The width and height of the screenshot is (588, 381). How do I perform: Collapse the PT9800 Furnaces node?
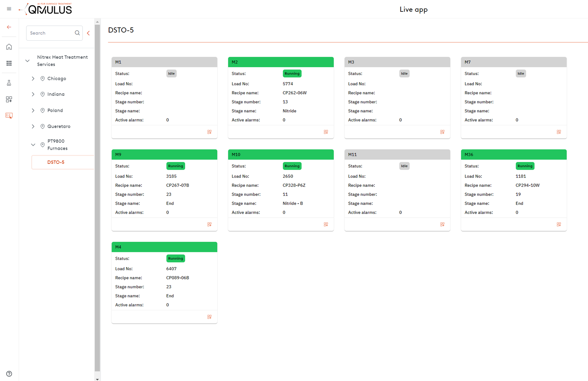tap(33, 145)
